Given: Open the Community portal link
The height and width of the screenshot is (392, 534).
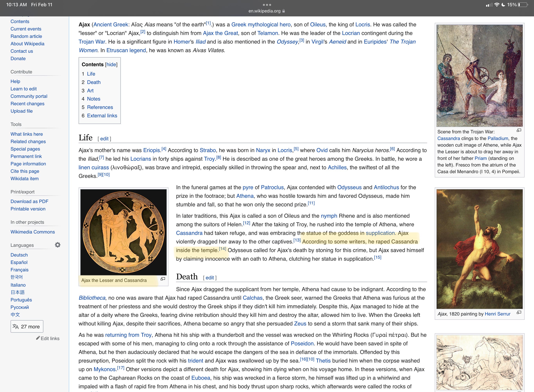Looking at the screenshot, I should tap(29, 96).
